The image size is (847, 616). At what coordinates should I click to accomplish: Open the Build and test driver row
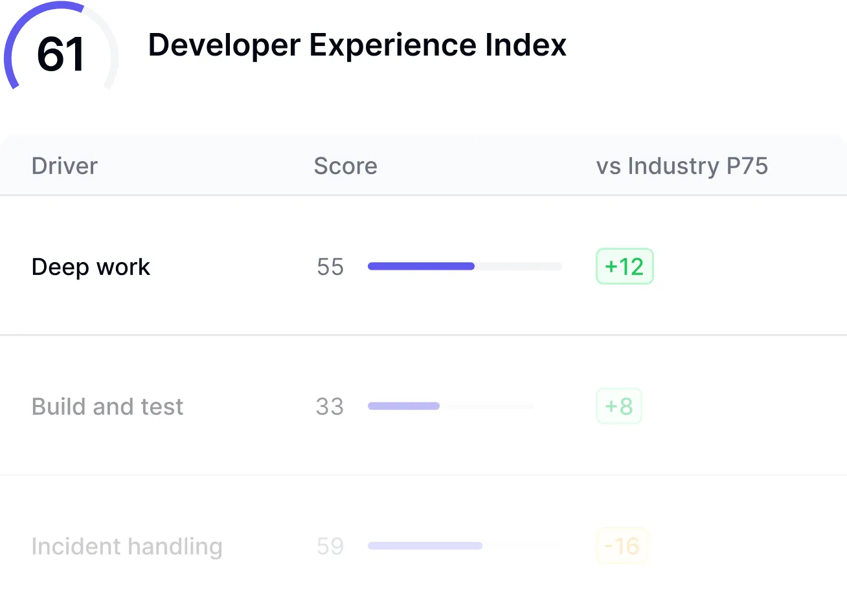tap(107, 406)
